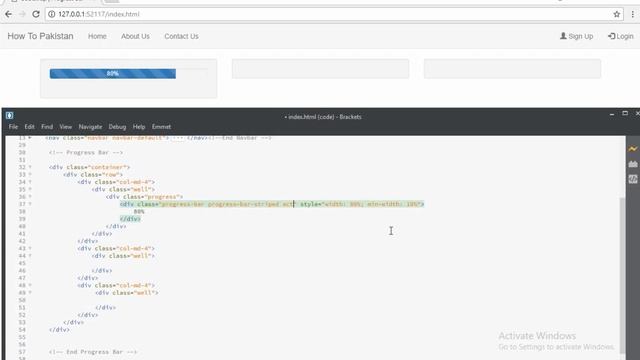Screen dimensions: 640x360
Task: Click the closing div on line 54
Action: (x=59, y=330)
